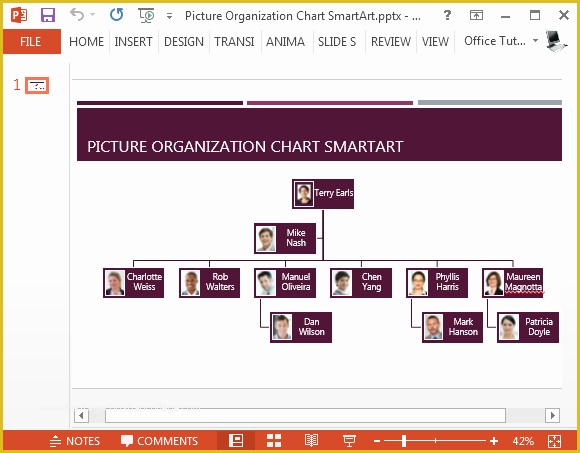Open the Customize Quick Access Toolbar dropdown

tap(169, 16)
